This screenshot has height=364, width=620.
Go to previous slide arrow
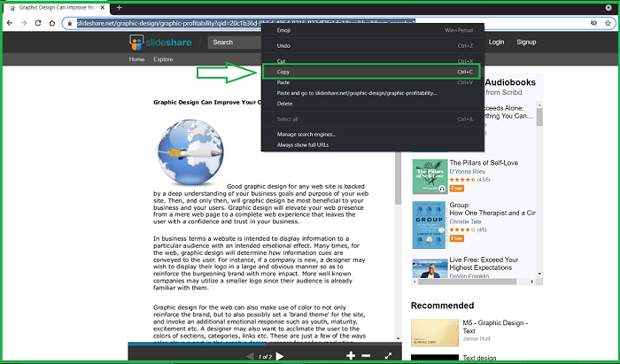[x=250, y=356]
